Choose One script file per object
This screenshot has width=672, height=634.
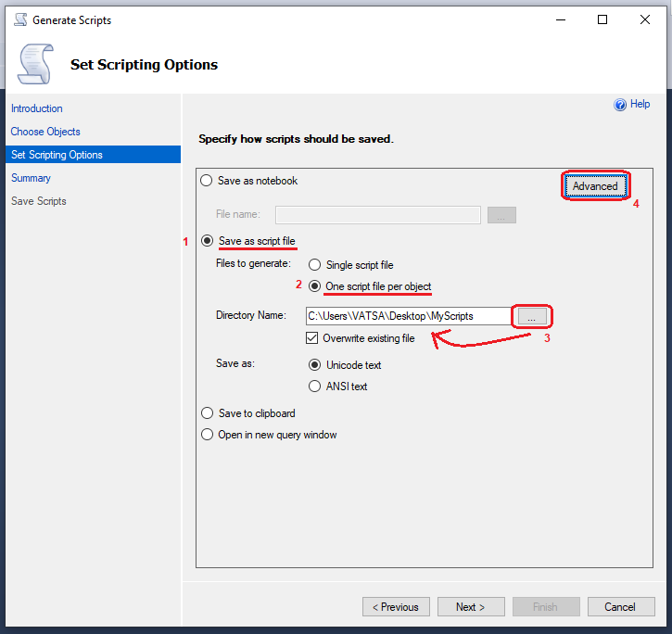[315, 286]
